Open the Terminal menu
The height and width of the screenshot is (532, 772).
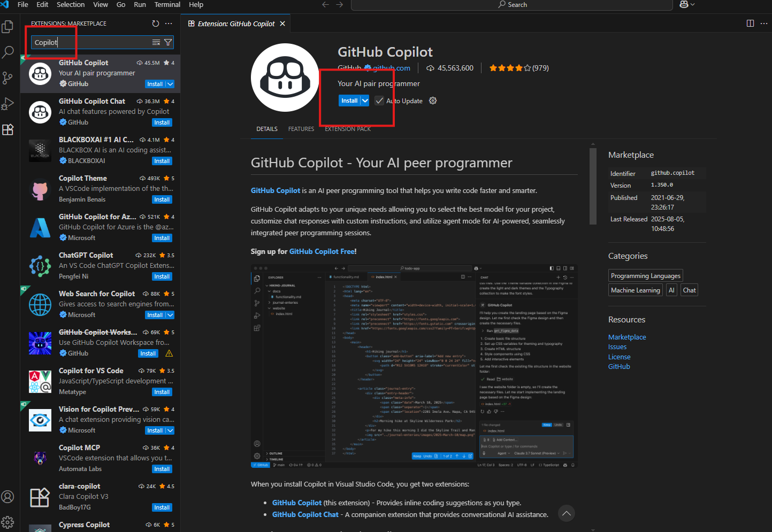coord(167,5)
